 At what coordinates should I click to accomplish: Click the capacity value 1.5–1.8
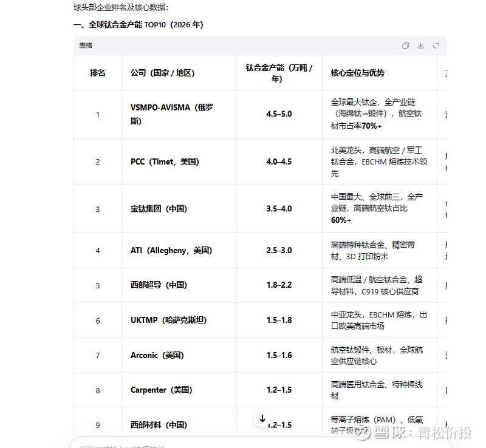(x=279, y=320)
